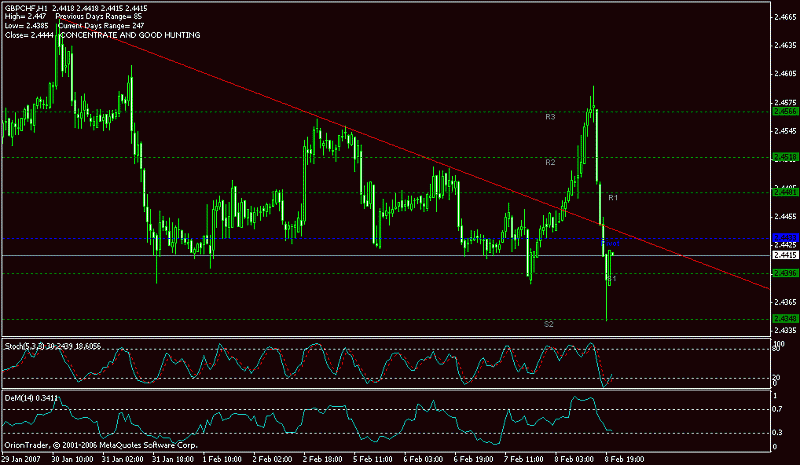This screenshot has width=800, height=465.
Task: Click 2.4455 on the price axis
Action: [785, 216]
